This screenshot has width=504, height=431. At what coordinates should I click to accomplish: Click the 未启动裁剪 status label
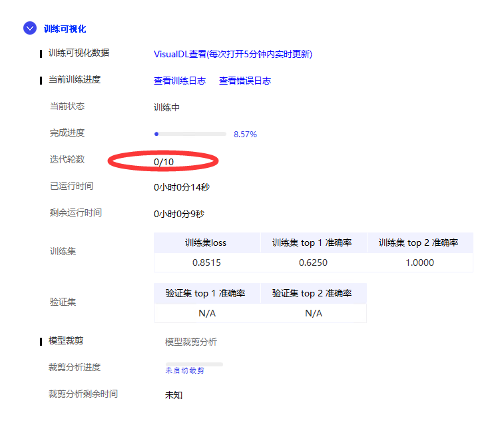coord(185,370)
